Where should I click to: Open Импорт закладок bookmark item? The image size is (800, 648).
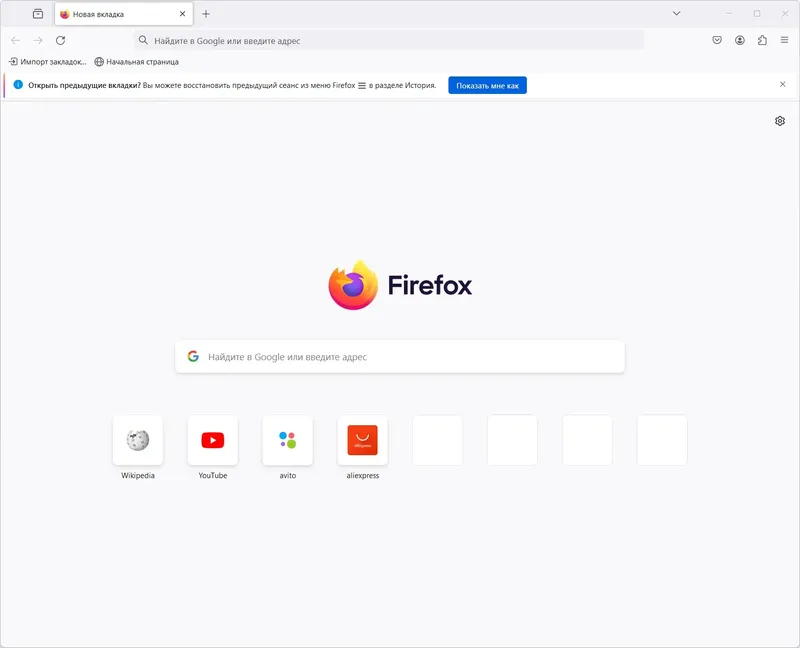pyautogui.click(x=47, y=62)
